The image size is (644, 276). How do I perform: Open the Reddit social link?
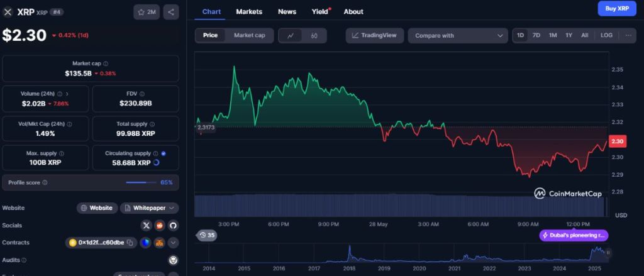(160, 225)
